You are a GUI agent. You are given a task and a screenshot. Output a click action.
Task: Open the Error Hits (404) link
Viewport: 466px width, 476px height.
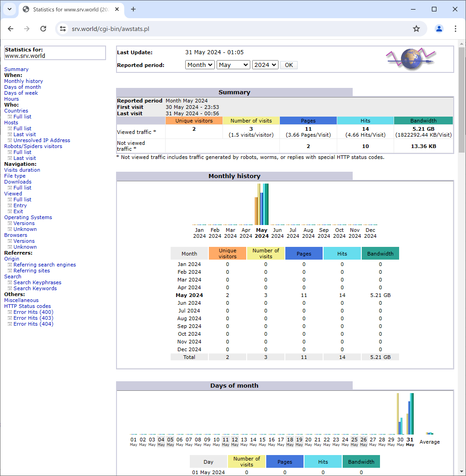(x=33, y=324)
